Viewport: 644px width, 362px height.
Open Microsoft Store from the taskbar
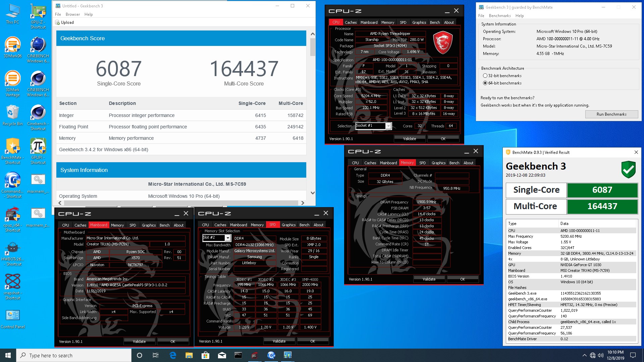click(206, 355)
